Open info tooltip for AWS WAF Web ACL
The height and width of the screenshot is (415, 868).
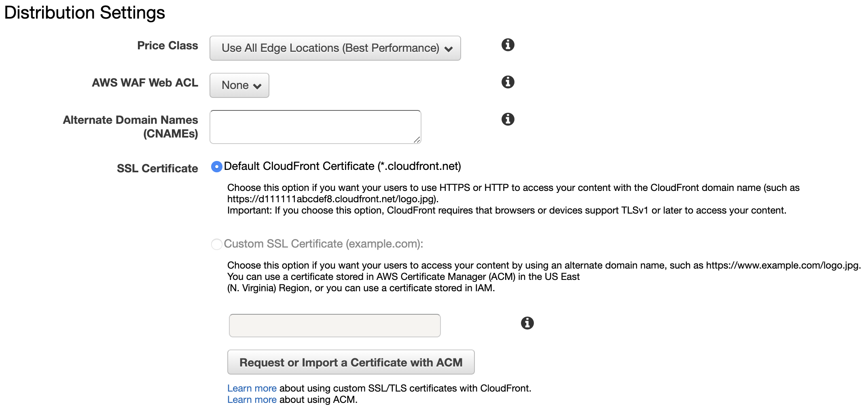508,82
